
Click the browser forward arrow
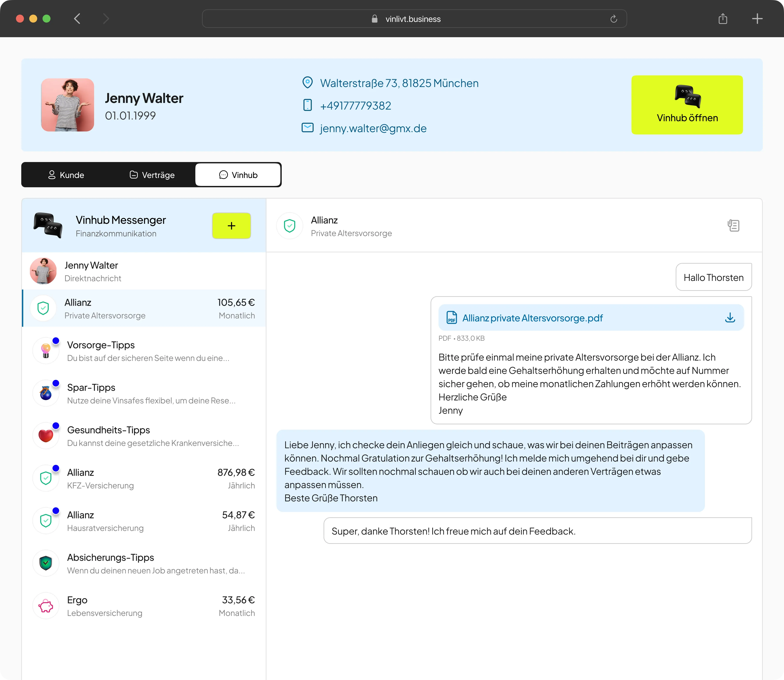point(106,19)
